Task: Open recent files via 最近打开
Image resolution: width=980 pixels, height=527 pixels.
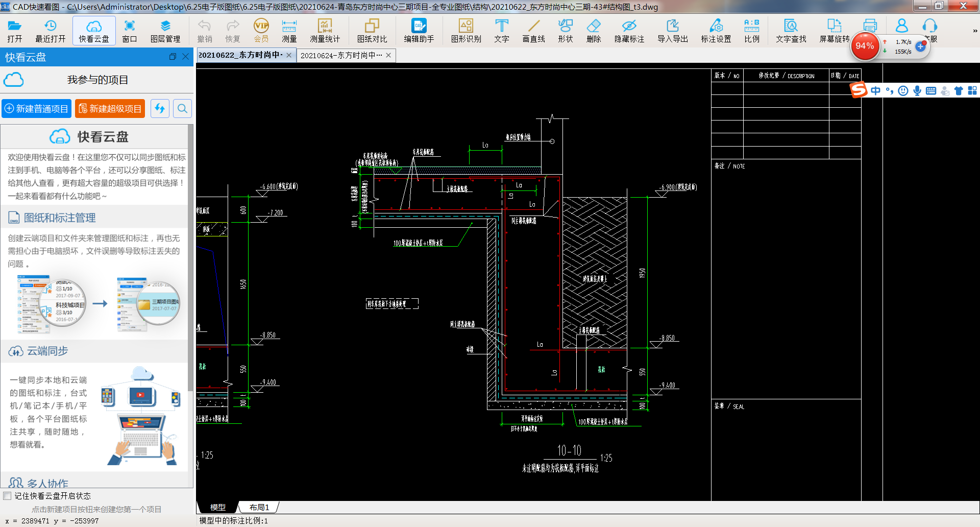Action: point(51,31)
